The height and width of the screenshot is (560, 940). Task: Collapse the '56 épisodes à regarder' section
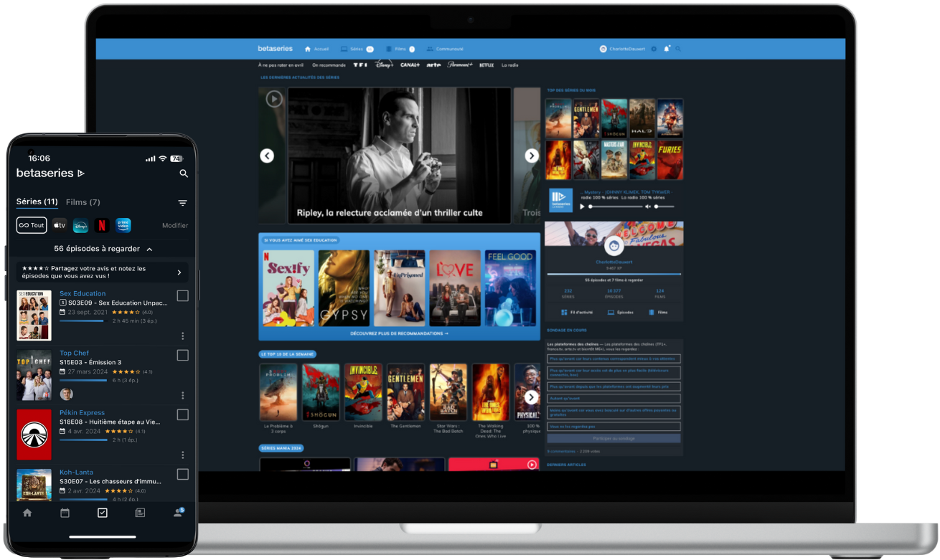(149, 249)
